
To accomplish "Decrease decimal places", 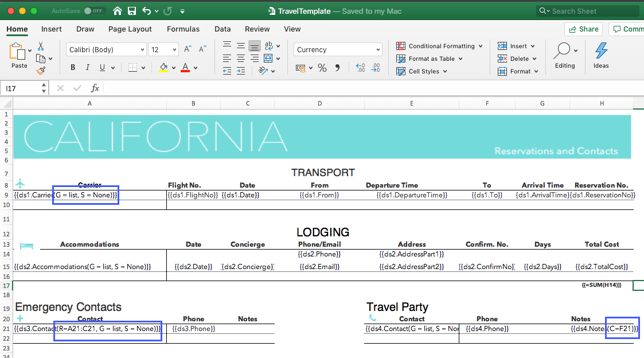I will (x=376, y=68).
